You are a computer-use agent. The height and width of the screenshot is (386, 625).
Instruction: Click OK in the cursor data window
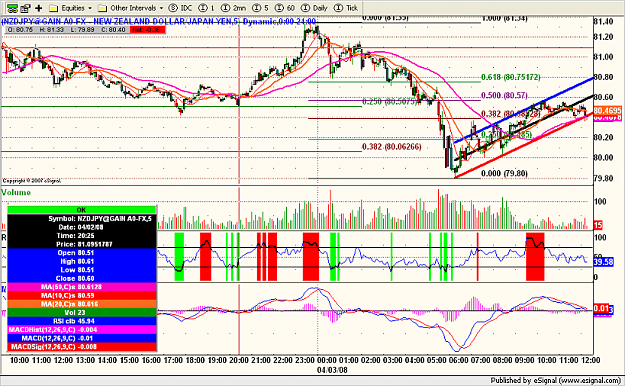[81, 210]
